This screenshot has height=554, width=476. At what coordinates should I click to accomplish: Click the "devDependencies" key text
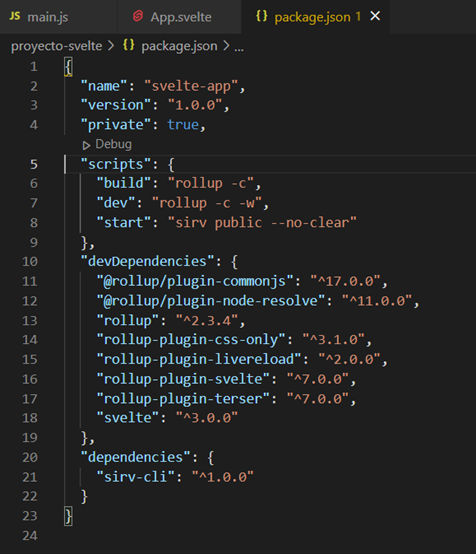point(148,261)
